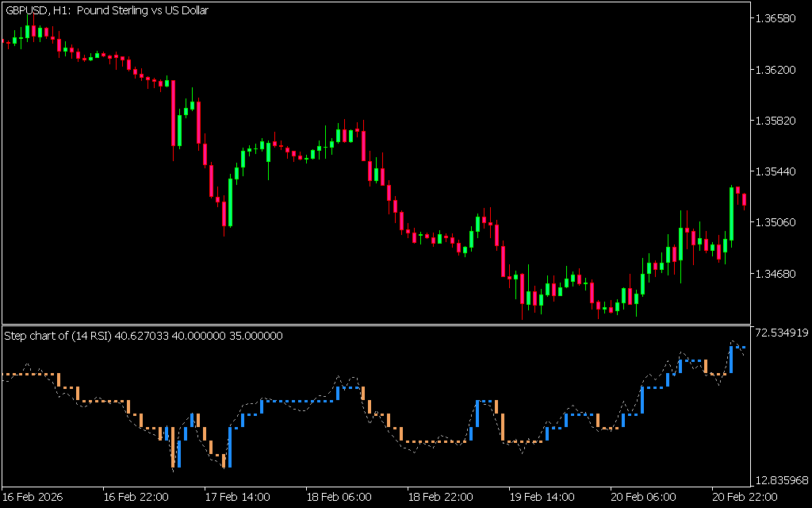Screen dimensions: 812x508
Task: Click the GBPUSD, H1 chart title text
Action: click(106, 10)
